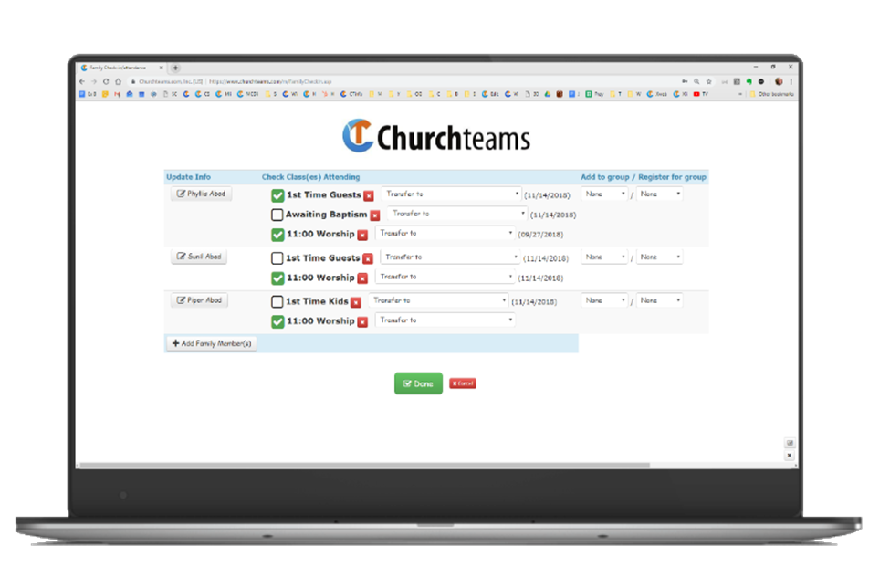Open the Chrome three-dot menu

click(x=791, y=82)
